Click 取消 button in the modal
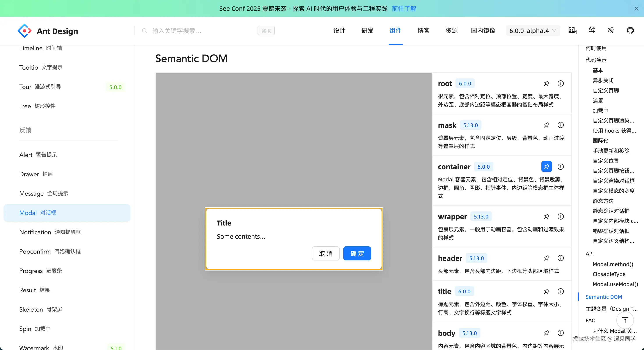The height and width of the screenshot is (350, 644). 326,253
